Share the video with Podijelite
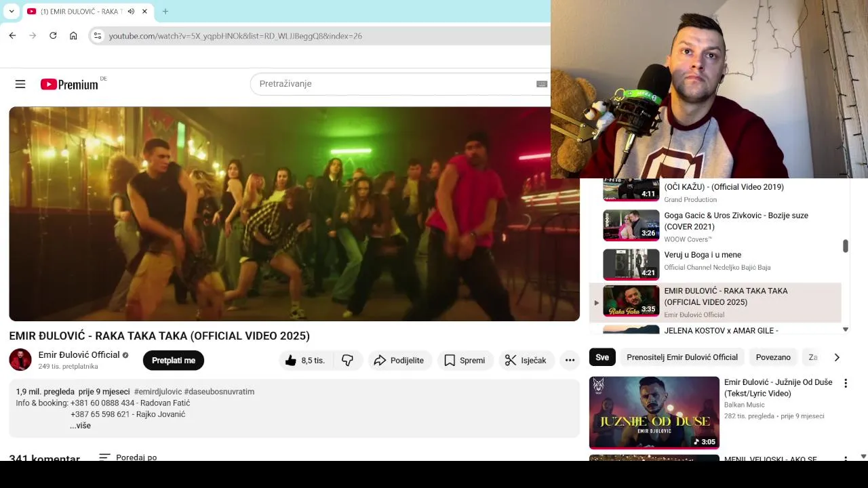Screen dimensions: 868x488 click(x=399, y=361)
